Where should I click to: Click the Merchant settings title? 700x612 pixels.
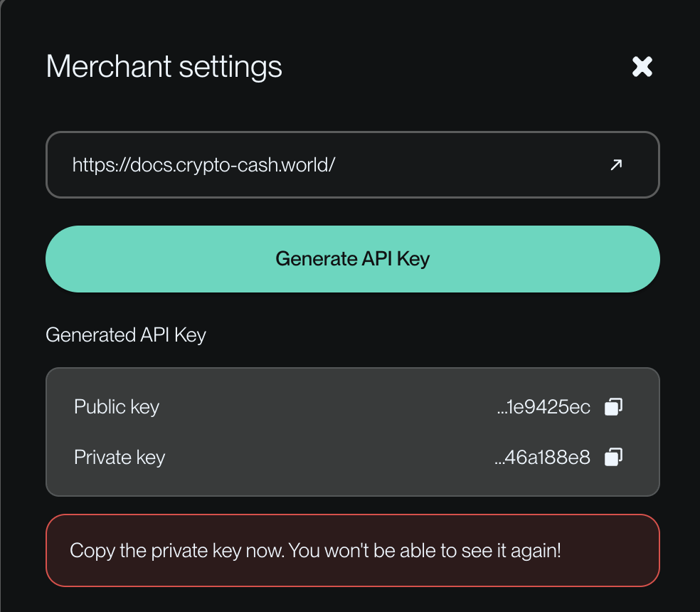pos(164,67)
